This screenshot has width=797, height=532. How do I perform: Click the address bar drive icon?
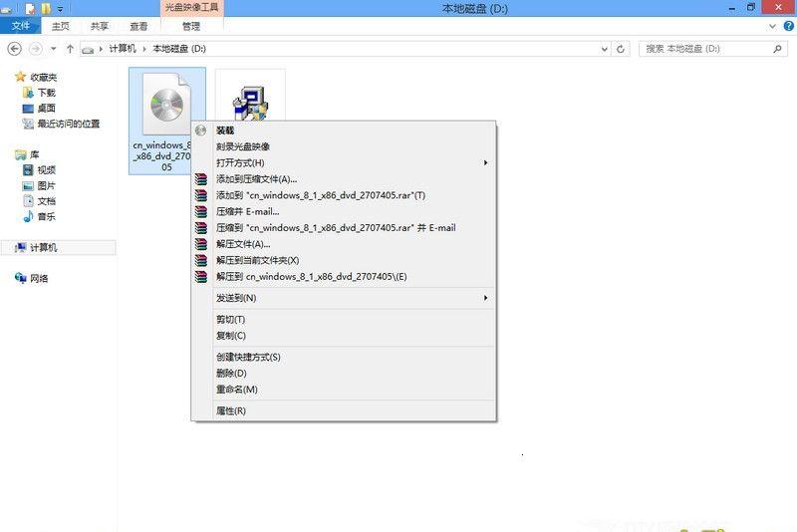88,49
